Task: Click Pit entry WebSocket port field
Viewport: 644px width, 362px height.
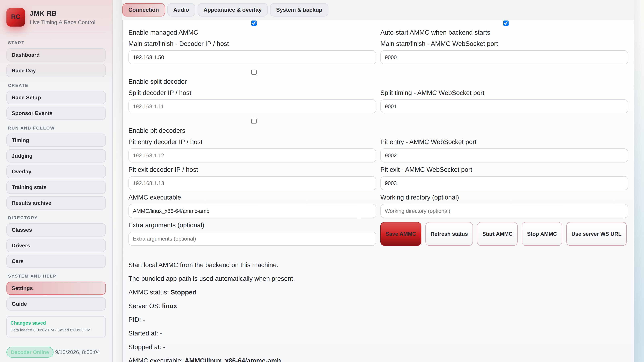Action: (504, 155)
